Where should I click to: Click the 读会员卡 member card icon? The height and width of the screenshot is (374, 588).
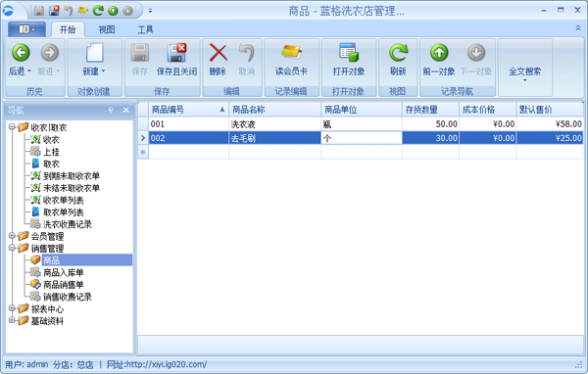(x=291, y=53)
